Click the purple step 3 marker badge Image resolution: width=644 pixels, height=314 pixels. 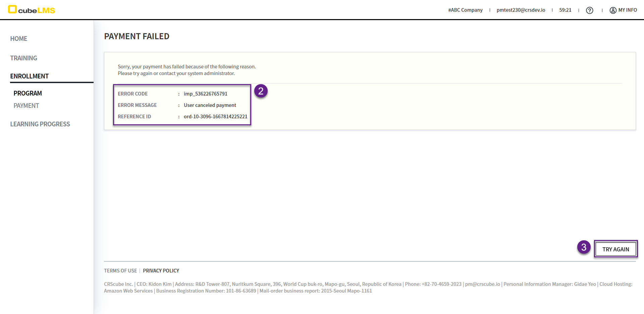coord(584,247)
